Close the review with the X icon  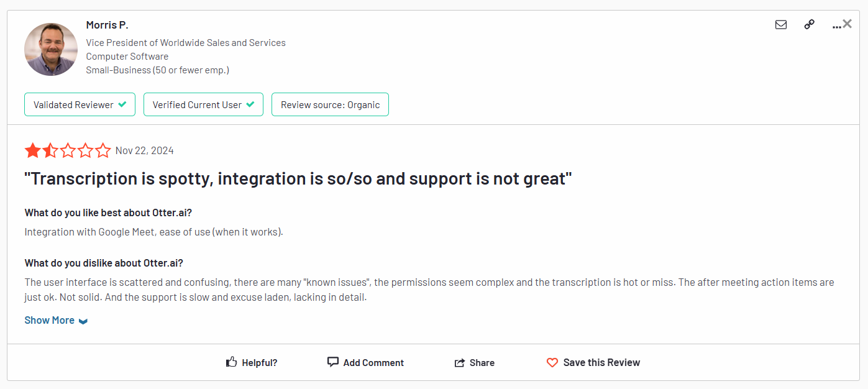click(x=847, y=24)
